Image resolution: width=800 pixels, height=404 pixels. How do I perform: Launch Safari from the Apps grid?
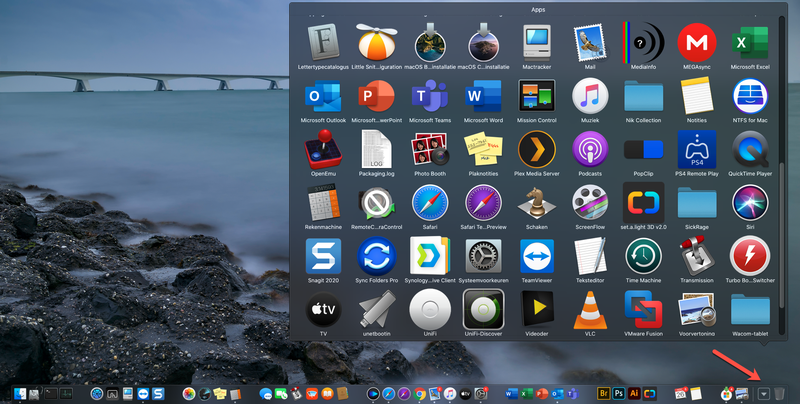click(x=430, y=204)
